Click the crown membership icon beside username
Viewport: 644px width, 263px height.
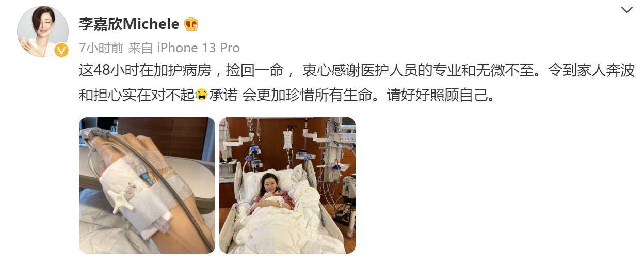[191, 24]
